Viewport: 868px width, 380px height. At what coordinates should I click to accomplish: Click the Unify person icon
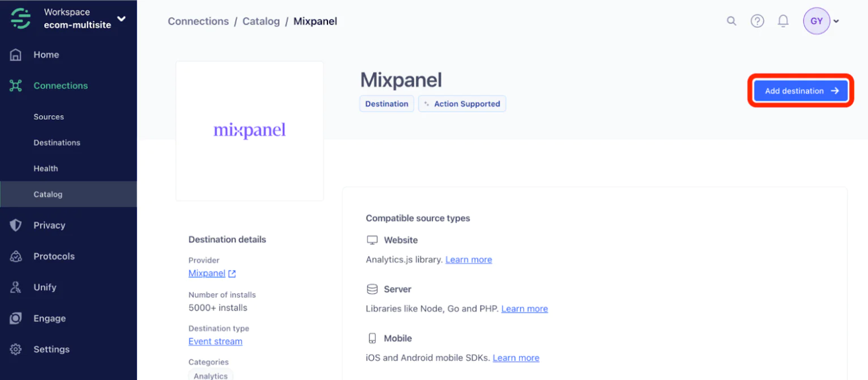[x=16, y=288]
